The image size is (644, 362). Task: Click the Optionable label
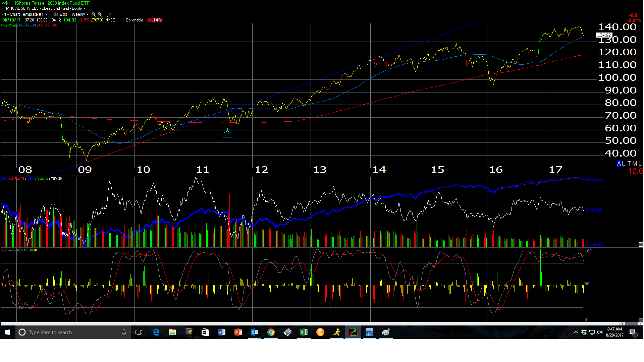coord(135,20)
